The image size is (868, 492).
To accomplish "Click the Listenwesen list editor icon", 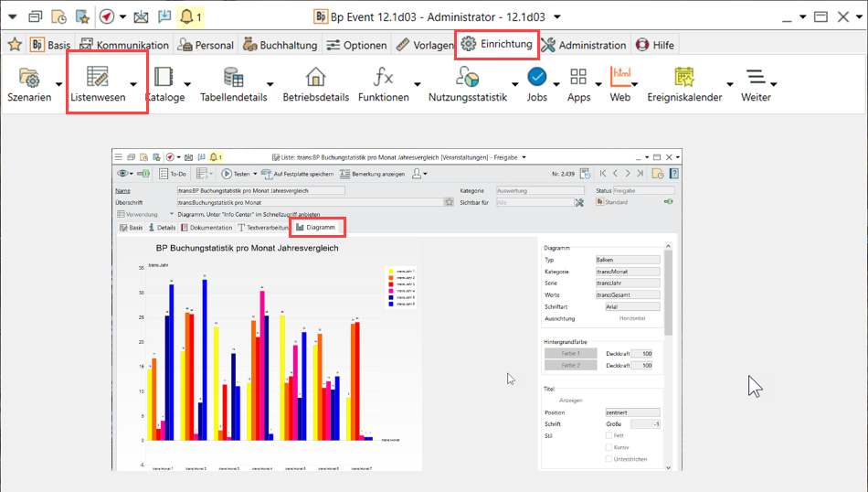I will (98, 78).
